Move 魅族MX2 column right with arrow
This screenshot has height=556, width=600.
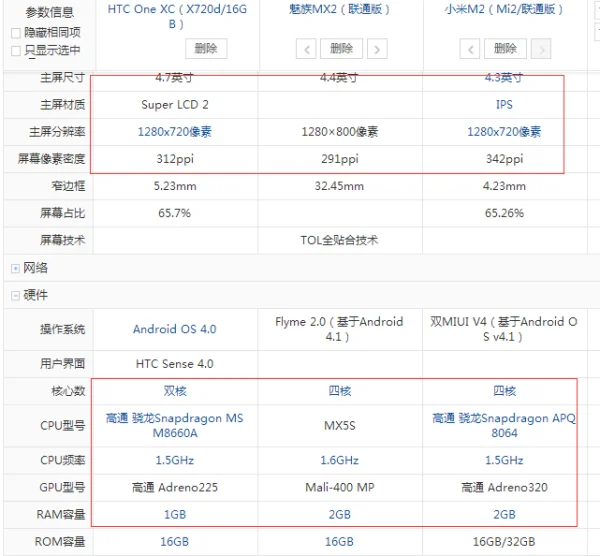[x=377, y=49]
